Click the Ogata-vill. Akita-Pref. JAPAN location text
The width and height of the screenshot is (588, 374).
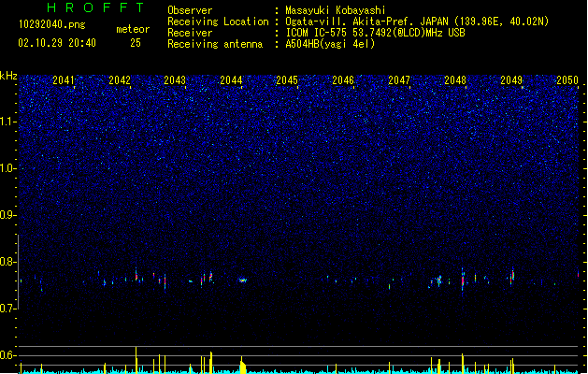point(366,22)
